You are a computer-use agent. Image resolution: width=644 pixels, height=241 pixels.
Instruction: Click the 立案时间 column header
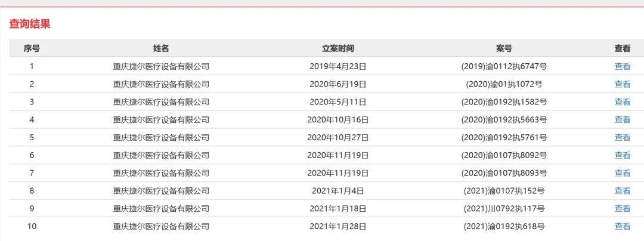pyautogui.click(x=338, y=48)
